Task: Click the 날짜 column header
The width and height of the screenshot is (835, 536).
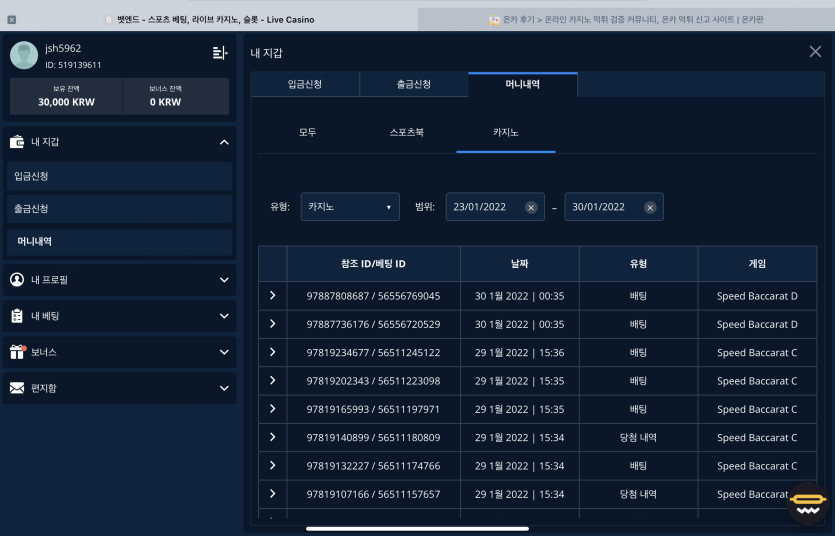Action: (x=520, y=263)
